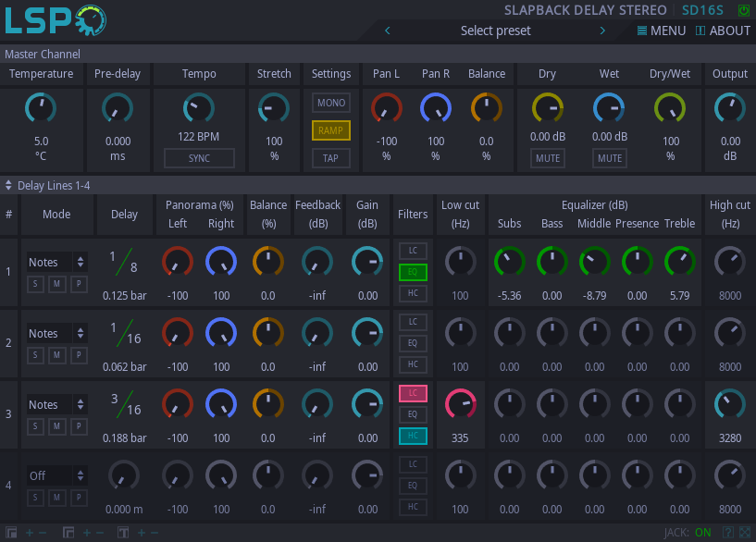
Task: Click the Select preset field
Action: coord(495,31)
